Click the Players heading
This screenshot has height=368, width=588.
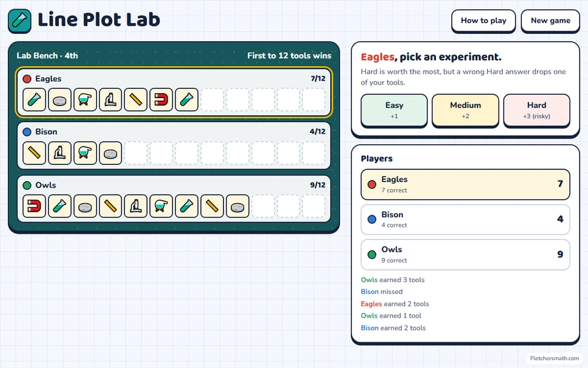pyautogui.click(x=377, y=158)
